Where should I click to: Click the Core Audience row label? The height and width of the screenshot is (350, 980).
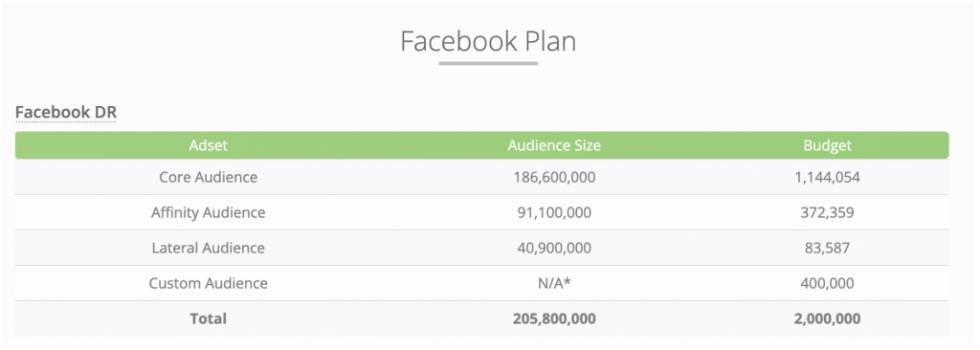tap(208, 177)
